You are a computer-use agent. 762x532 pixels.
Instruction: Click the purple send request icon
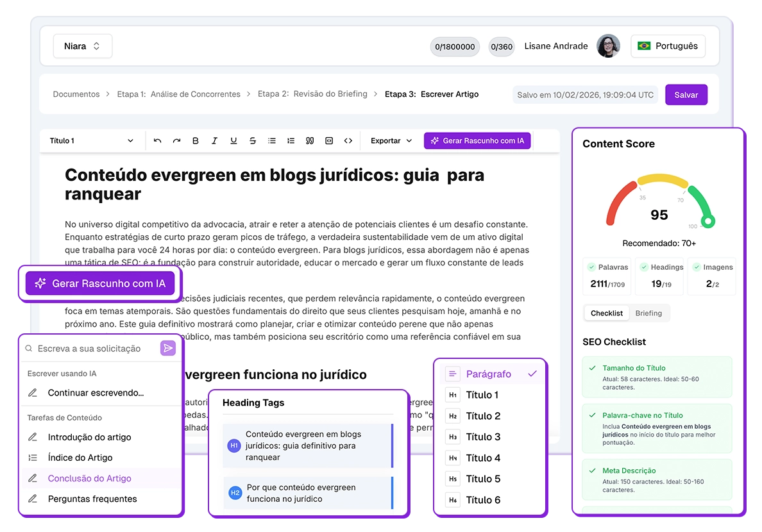tap(167, 348)
